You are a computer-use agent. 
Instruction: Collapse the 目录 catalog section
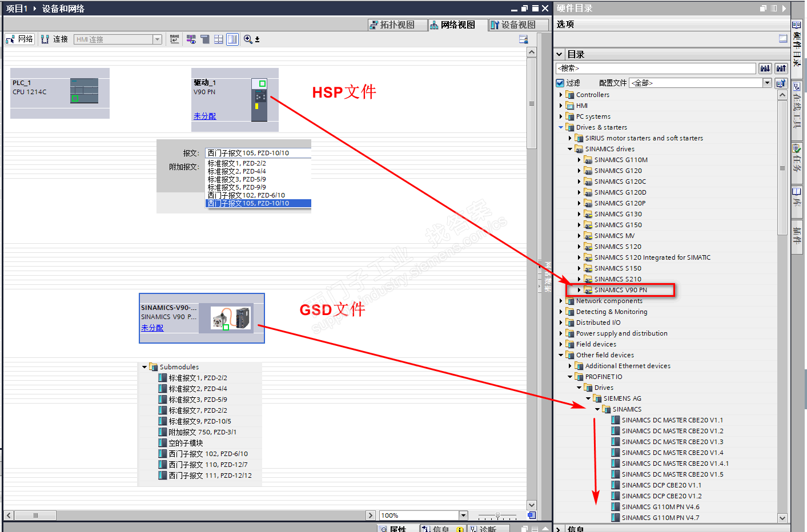click(x=560, y=54)
